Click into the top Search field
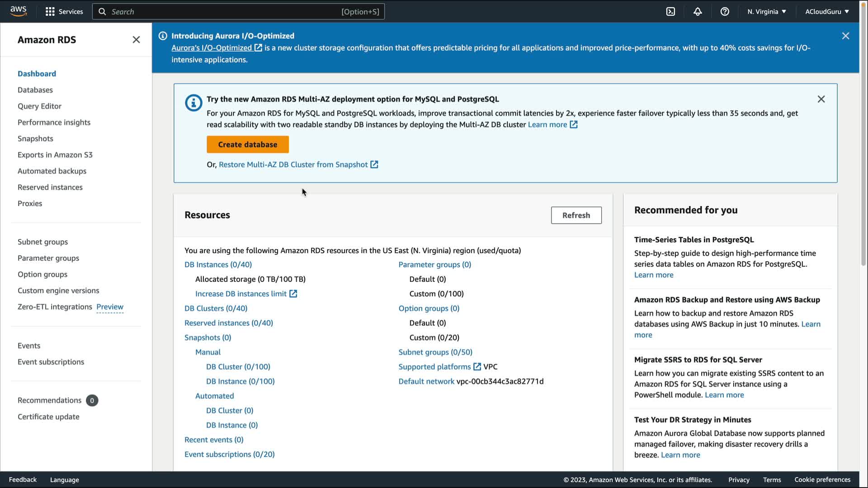This screenshot has height=488, width=868. tap(226, 12)
